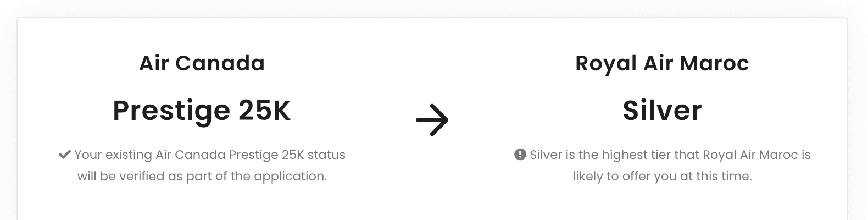Click "Canada" in the top-left airline heading
This screenshot has height=220, width=868.
coord(220,64)
